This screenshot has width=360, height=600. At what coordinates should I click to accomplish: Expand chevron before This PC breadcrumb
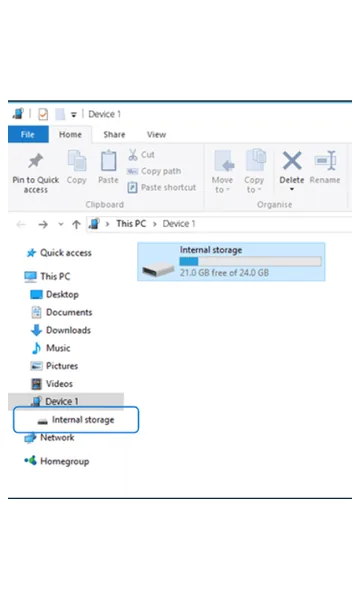coord(108,224)
